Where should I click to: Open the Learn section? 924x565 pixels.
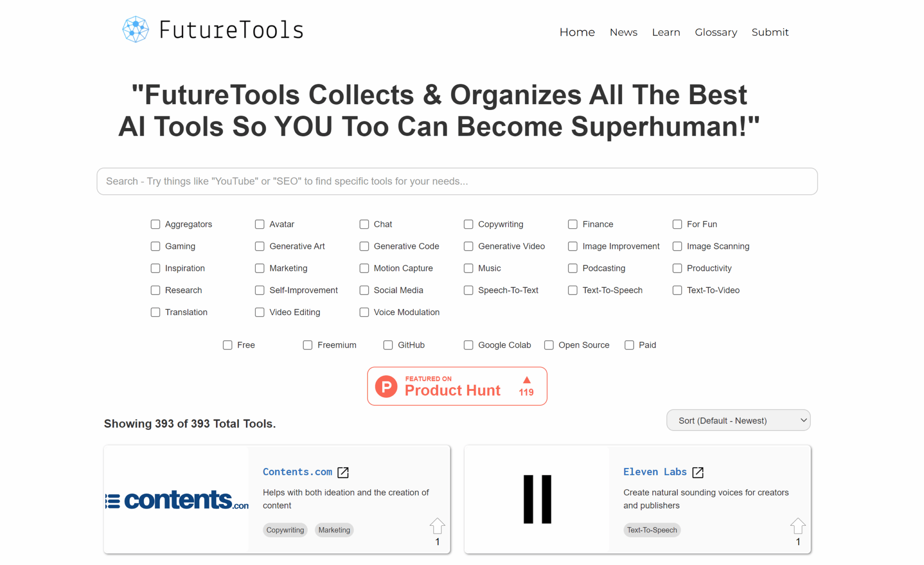tap(666, 32)
